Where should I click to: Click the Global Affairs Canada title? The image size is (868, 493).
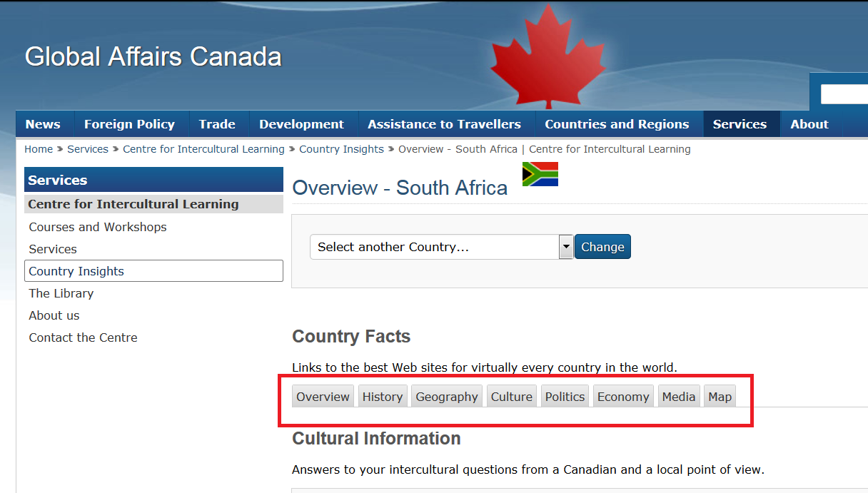click(153, 57)
